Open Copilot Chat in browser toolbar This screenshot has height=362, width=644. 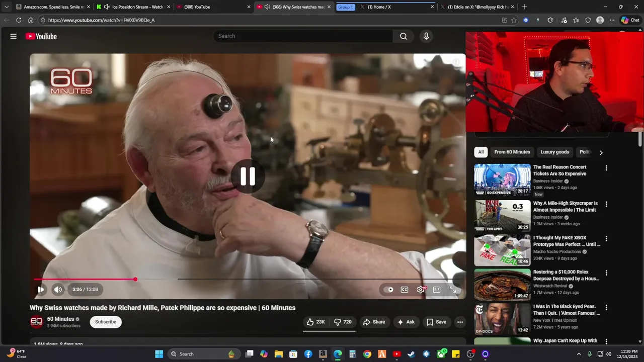[630, 20]
